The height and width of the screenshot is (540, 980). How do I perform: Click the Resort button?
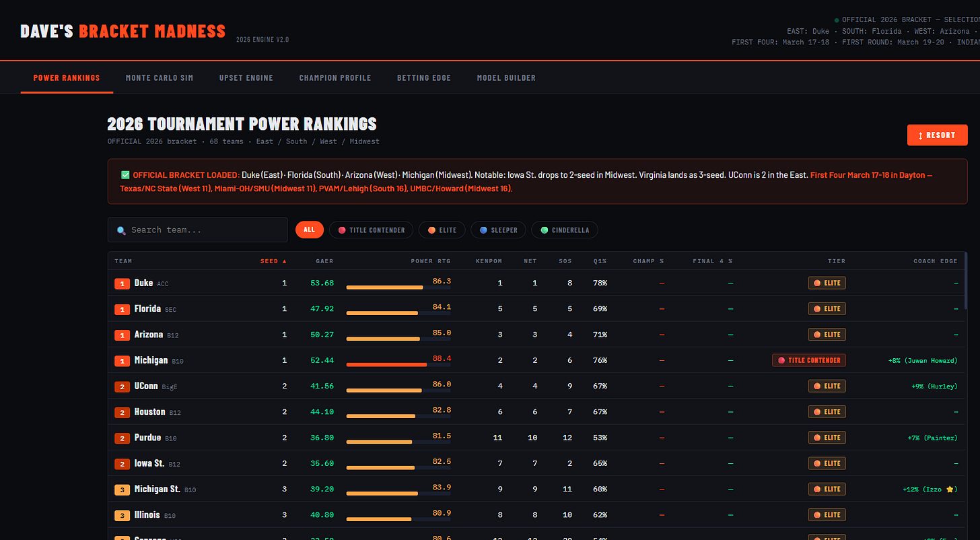(937, 135)
